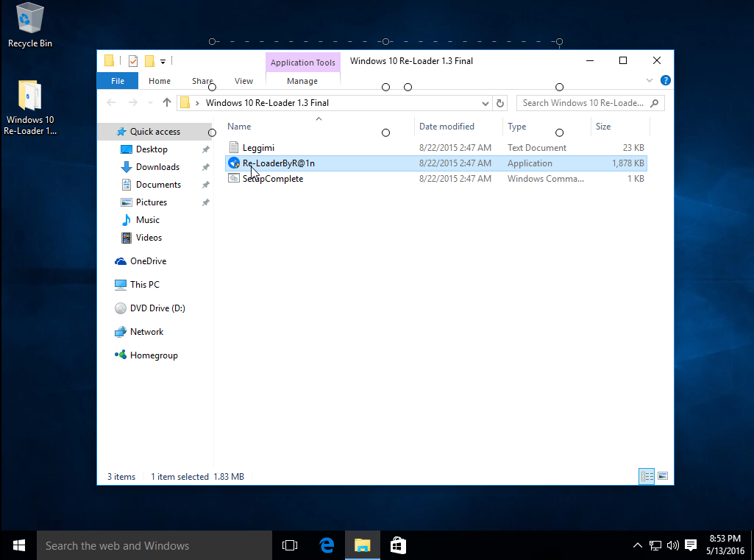Click the pin icon beside Desktop
The width and height of the screenshot is (754, 560).
(x=205, y=149)
